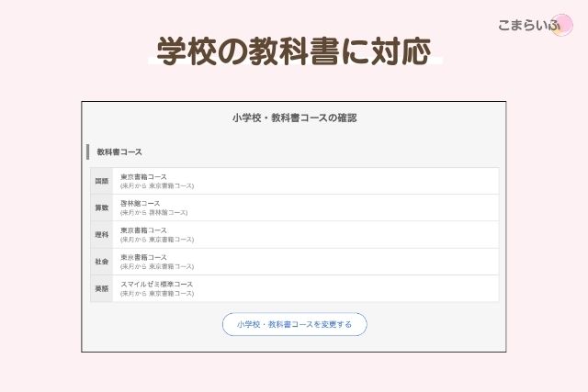This screenshot has width=588, height=392.
Task: Click スマイルゼミ標準コース in the 英語 row
Action: click(x=156, y=285)
